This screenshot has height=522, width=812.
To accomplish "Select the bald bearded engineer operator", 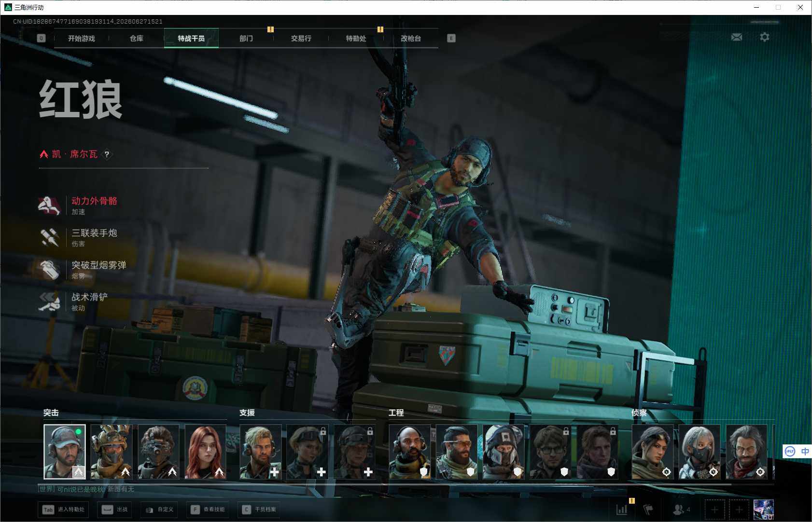I will tap(410, 452).
